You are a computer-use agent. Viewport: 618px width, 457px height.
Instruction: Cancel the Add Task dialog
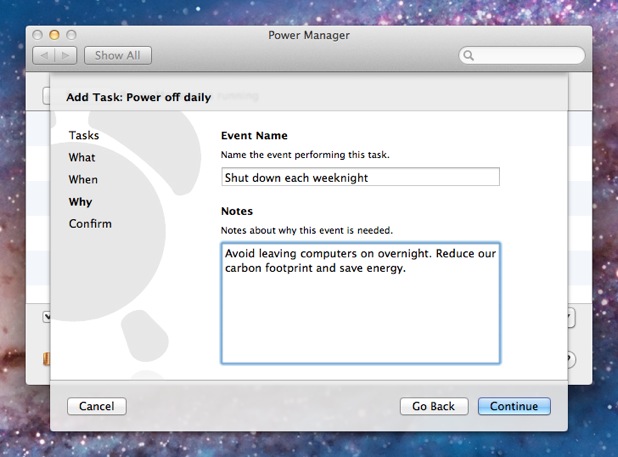coord(97,406)
